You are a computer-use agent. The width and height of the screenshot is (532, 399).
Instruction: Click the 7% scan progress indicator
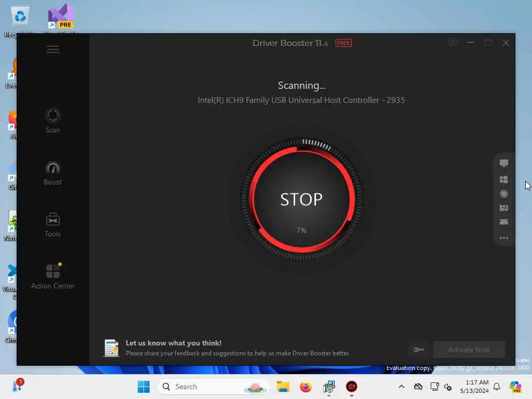tap(301, 230)
